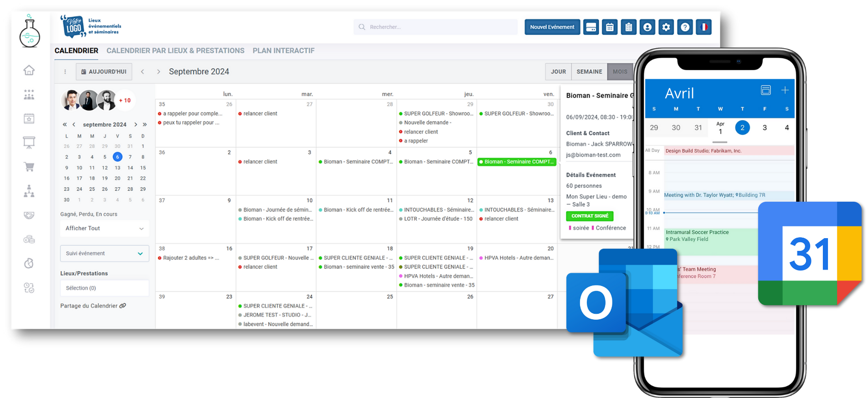Go to next month with right chevron
The image size is (868, 398).
coord(159,71)
